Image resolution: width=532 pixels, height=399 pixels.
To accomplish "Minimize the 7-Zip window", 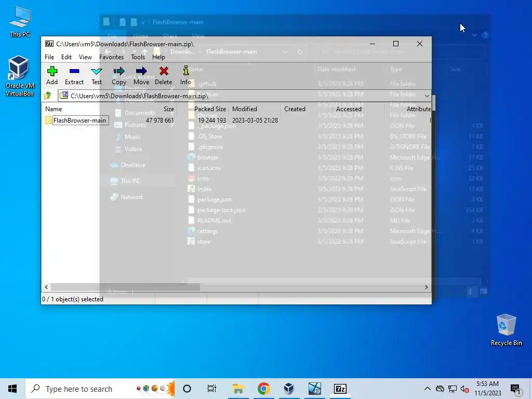I will coord(372,44).
